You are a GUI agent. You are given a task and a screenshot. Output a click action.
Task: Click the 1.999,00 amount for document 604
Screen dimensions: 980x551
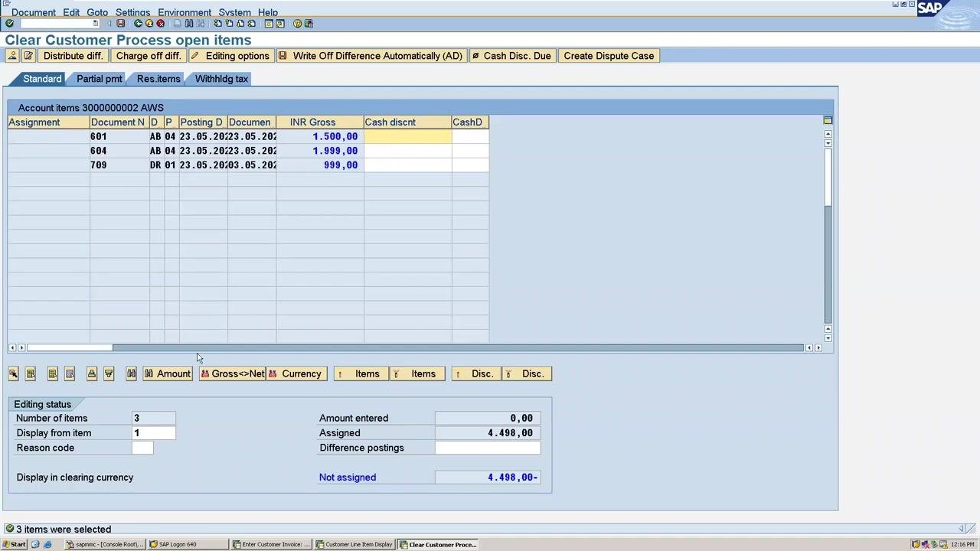click(335, 151)
